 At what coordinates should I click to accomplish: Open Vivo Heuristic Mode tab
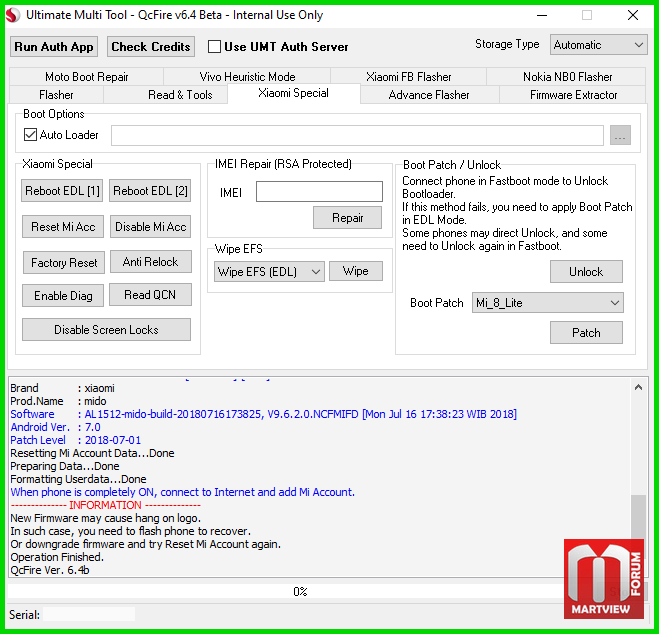click(247, 77)
